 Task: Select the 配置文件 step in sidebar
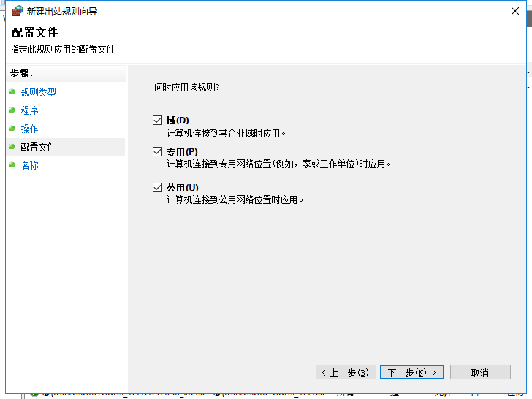tap(38, 147)
